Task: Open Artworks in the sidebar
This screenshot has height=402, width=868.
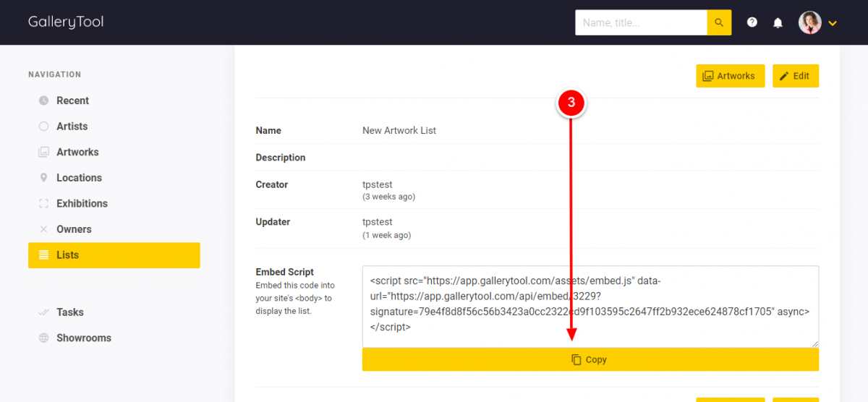Action: (77, 152)
